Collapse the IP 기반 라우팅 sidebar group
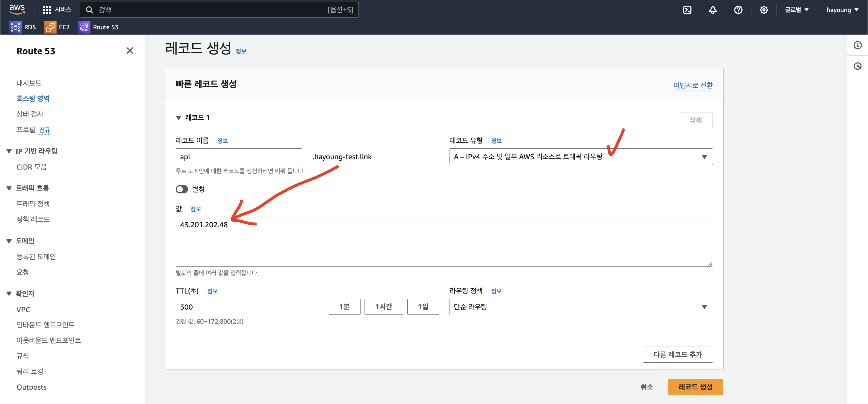Screen dimensions: 868x404 pyautogui.click(x=9, y=151)
